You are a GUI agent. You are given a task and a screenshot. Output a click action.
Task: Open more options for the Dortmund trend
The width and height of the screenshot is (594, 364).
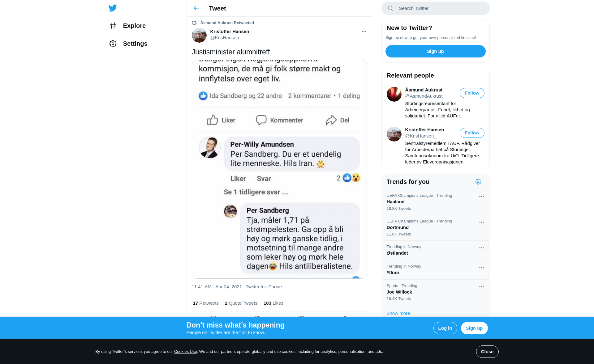(x=481, y=222)
